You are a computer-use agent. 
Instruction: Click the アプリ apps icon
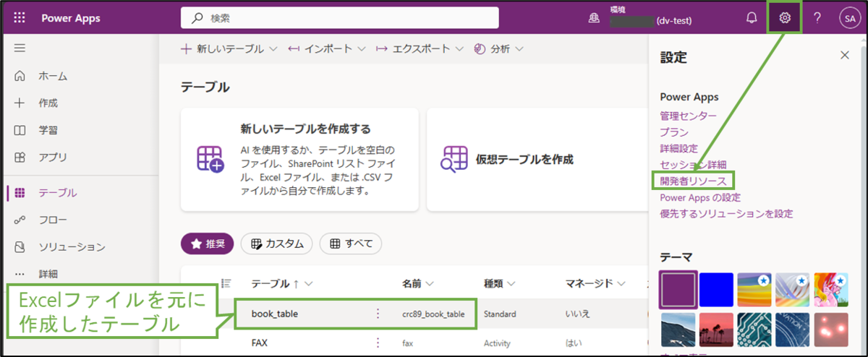(20, 158)
